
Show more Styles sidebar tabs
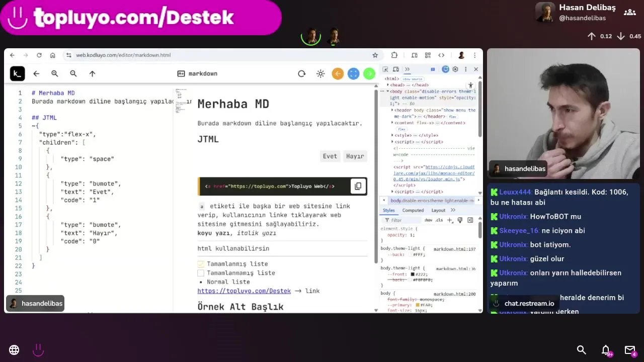click(x=453, y=210)
